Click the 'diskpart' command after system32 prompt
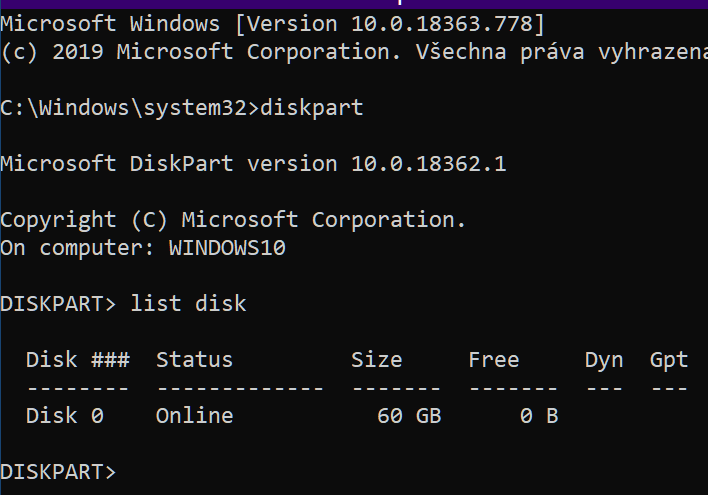 click(x=312, y=108)
